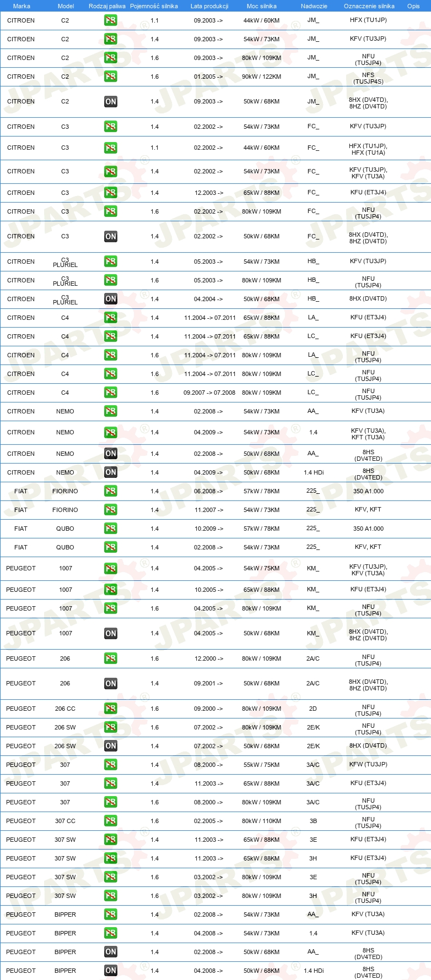Click the "Moc silnika" column header
431x980 pixels.
pos(262,6)
